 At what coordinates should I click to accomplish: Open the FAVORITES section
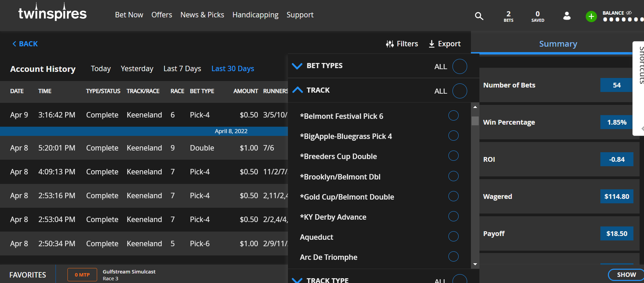tap(28, 275)
